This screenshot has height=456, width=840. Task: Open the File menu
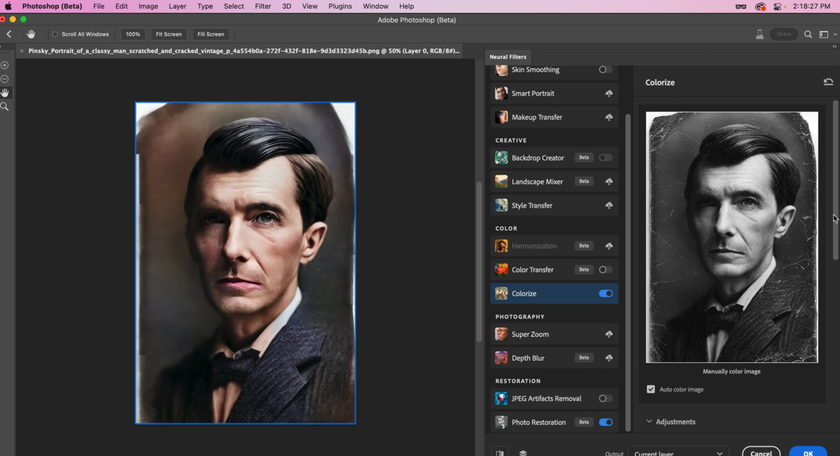click(x=99, y=6)
